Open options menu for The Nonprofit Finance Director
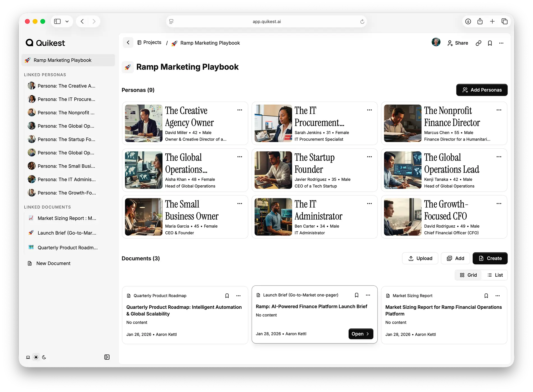 pyautogui.click(x=499, y=110)
